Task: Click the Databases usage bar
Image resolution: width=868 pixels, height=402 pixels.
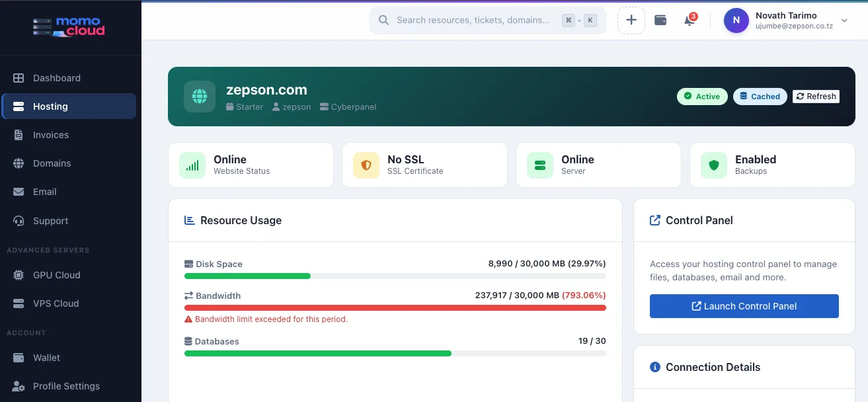Action: pos(395,354)
